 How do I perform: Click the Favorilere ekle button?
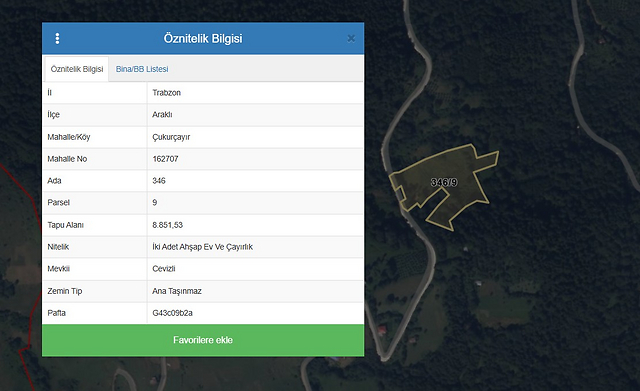[x=203, y=340]
